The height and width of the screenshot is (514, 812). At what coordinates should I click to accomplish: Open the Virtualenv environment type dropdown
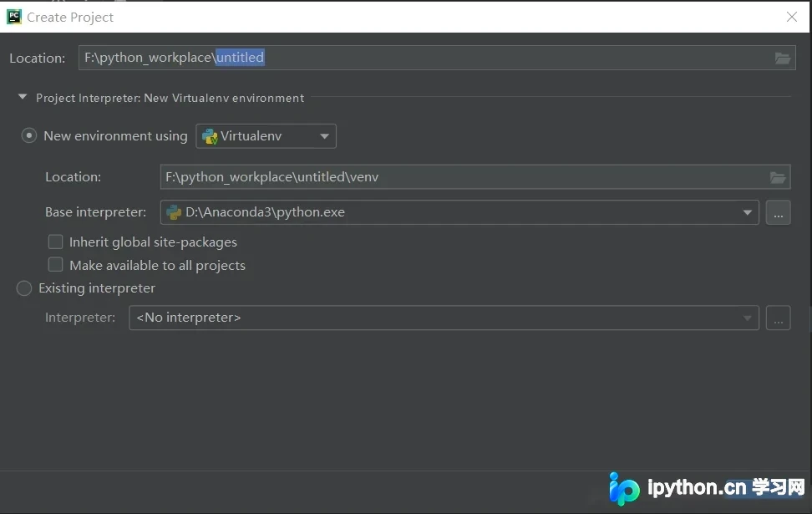click(266, 136)
